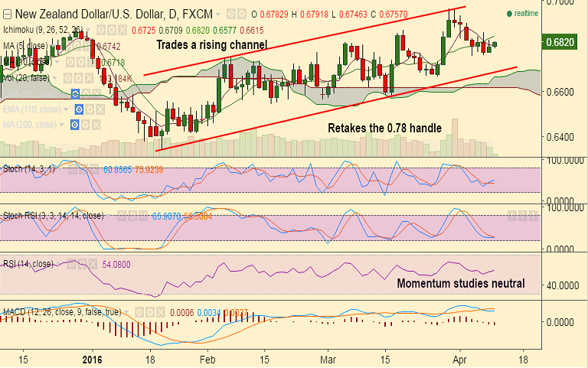Expand the Ichimoku indicator dropdown arrow
This screenshot has height=368, width=588.
coord(88,30)
